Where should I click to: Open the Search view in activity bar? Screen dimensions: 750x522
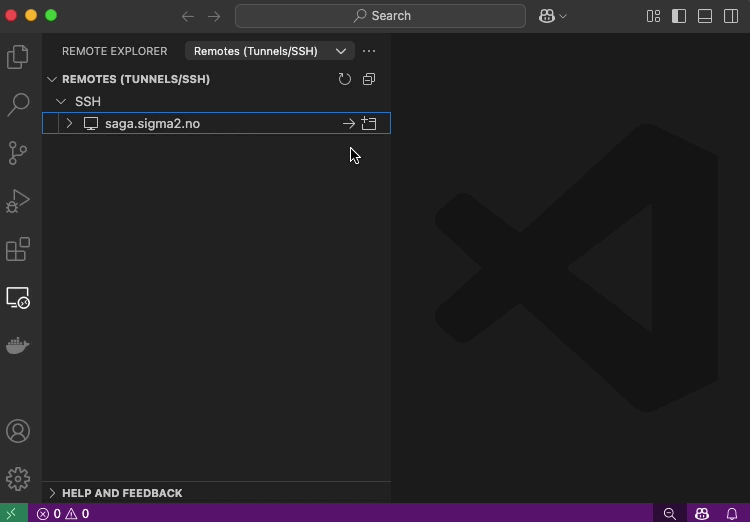(18, 105)
